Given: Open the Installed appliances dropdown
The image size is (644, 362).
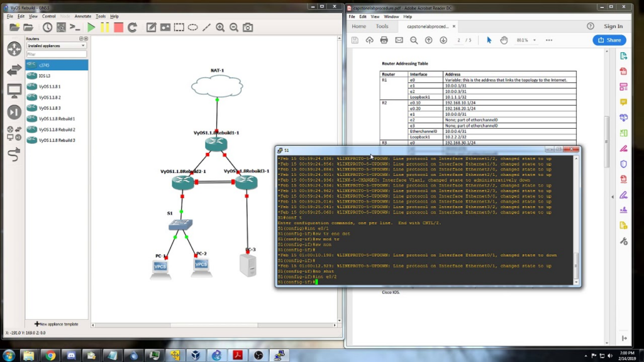Looking at the screenshot, I should pos(55,45).
